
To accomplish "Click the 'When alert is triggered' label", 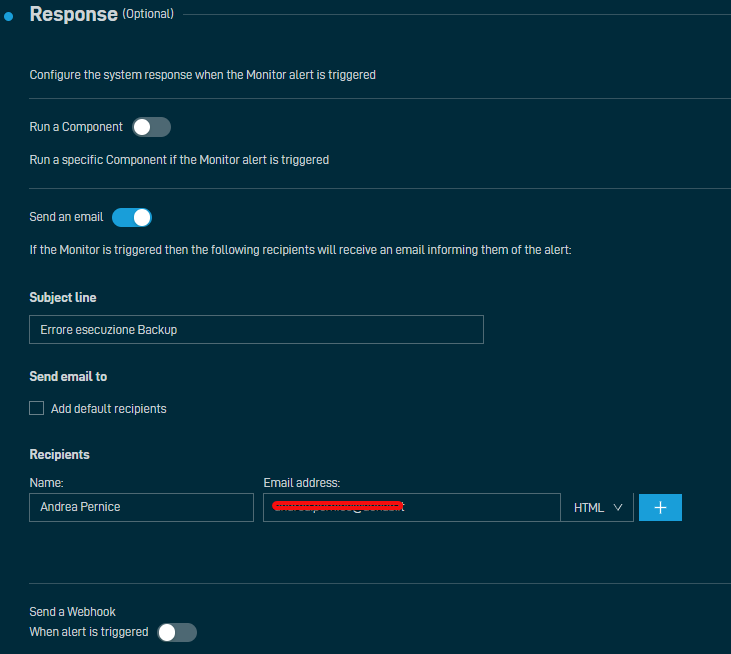I will (88, 632).
